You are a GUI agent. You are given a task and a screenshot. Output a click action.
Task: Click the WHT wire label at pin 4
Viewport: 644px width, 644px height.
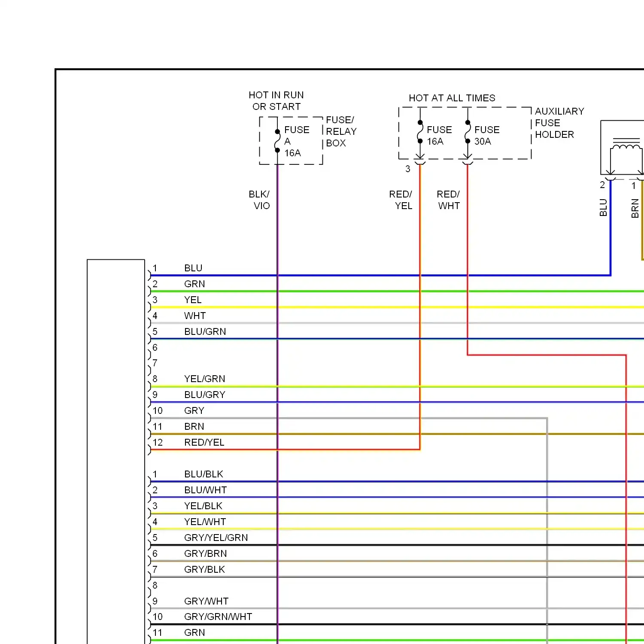coord(195,316)
